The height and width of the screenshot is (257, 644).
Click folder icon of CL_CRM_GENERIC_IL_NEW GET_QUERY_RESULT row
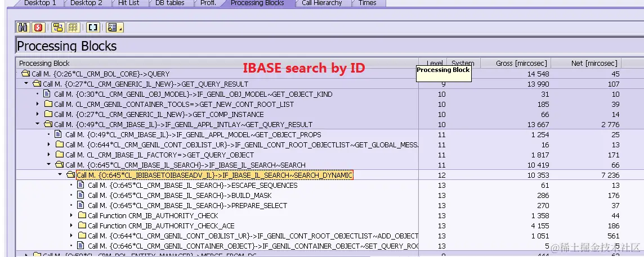37,84
